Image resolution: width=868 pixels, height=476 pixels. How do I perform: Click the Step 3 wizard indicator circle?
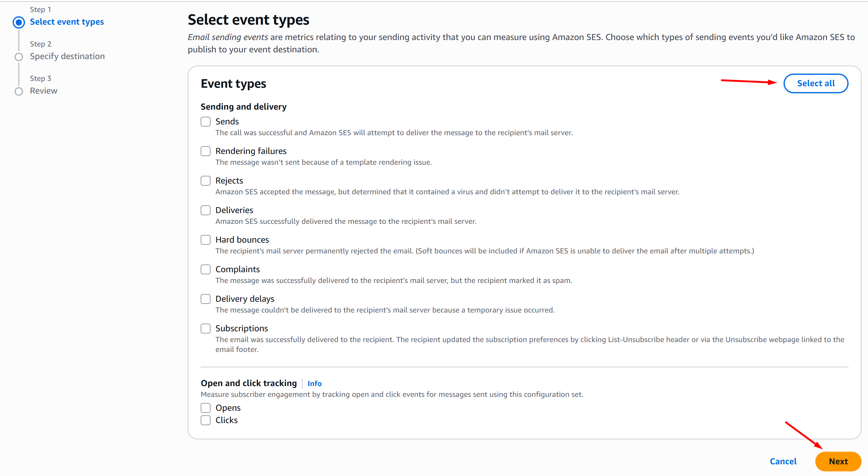19,91
